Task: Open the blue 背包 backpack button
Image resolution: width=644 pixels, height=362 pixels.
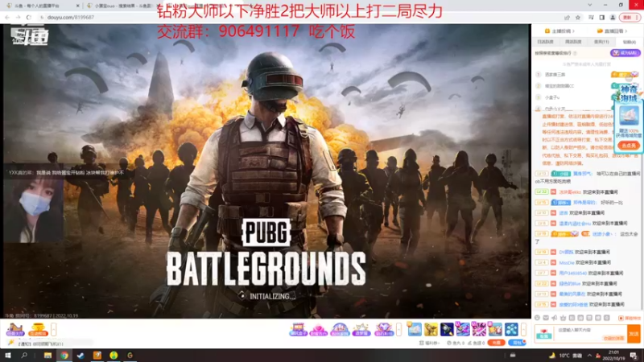Action: click(x=517, y=343)
